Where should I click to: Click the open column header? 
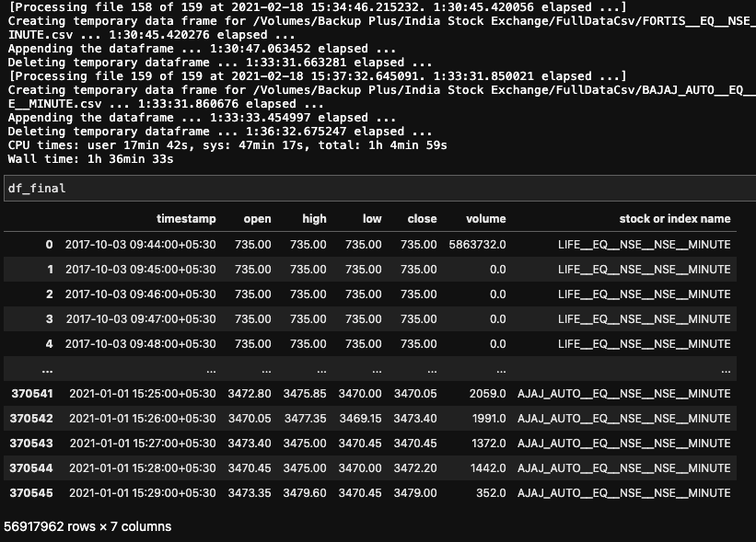pyautogui.click(x=257, y=219)
